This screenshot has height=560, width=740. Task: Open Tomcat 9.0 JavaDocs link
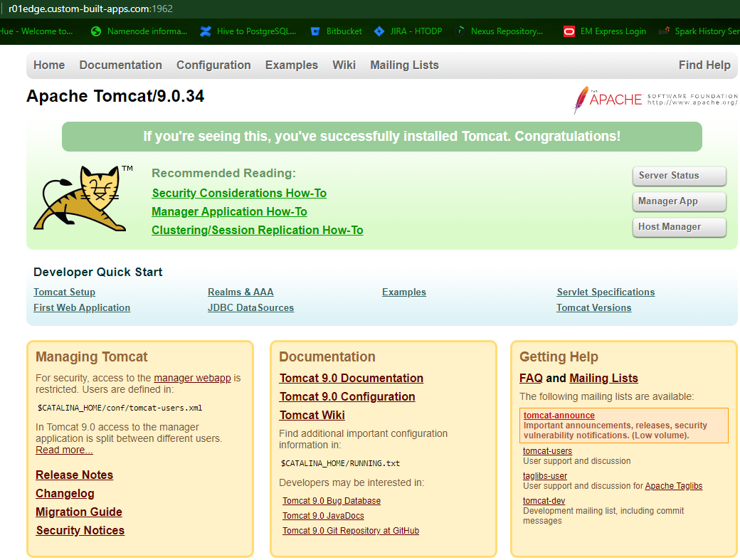323,516
